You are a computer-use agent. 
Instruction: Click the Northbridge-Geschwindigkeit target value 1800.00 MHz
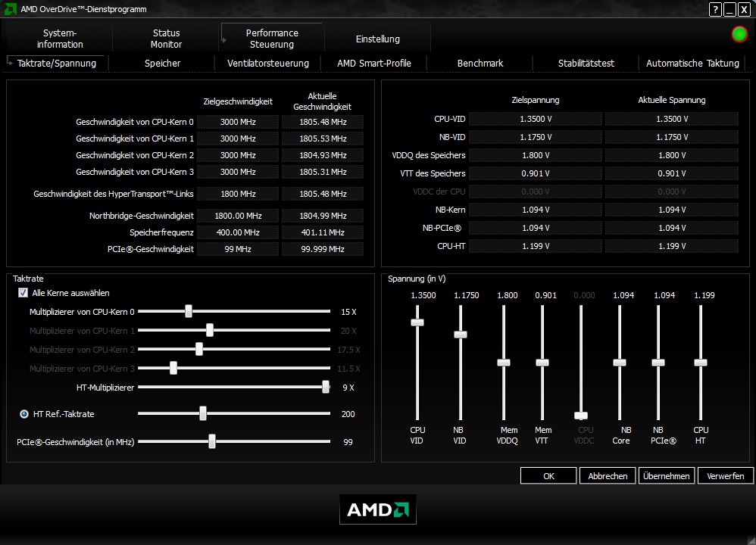(x=238, y=216)
